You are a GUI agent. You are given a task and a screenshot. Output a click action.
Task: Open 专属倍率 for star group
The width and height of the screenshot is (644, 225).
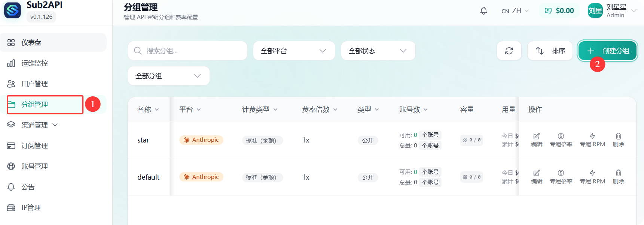561,140
